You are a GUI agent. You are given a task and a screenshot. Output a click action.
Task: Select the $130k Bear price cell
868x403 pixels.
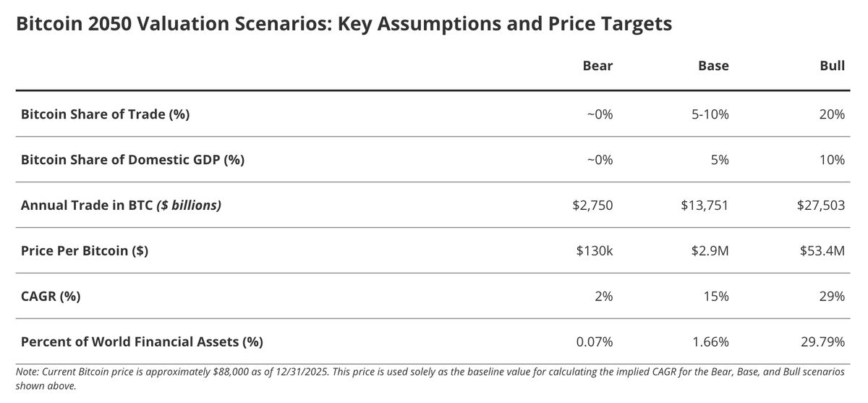(595, 251)
